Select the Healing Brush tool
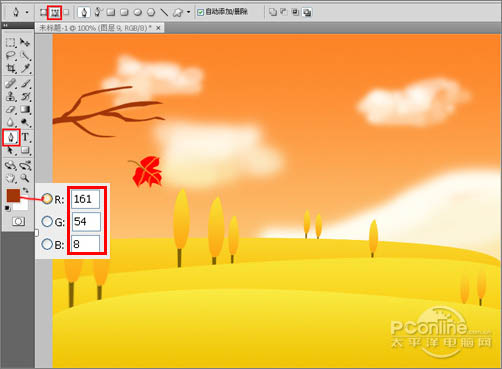The image size is (502, 369). click(10, 83)
